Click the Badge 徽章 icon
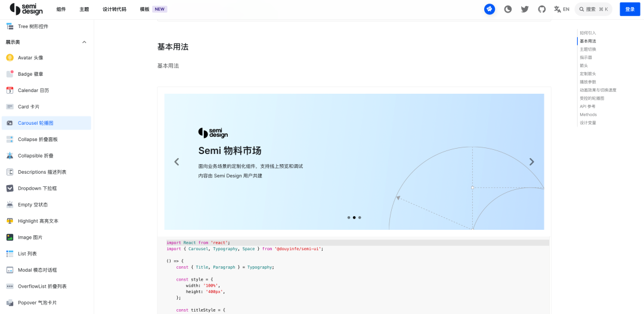 pyautogui.click(x=10, y=74)
